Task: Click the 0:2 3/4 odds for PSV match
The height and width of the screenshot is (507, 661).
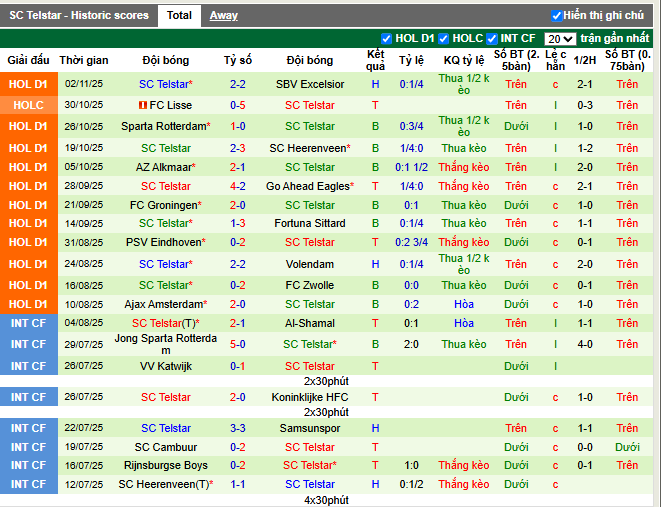Action: [x=411, y=242]
